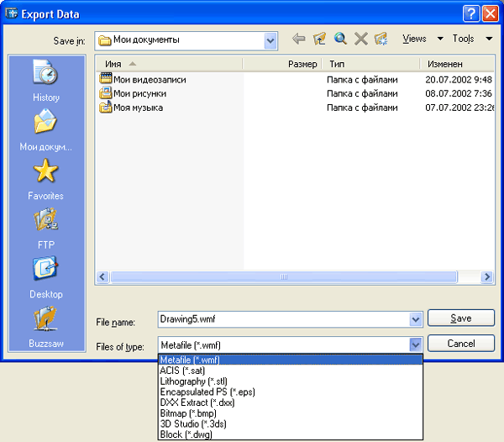The image size is (504, 442).
Task: Create a new folder
Action: tap(381, 39)
